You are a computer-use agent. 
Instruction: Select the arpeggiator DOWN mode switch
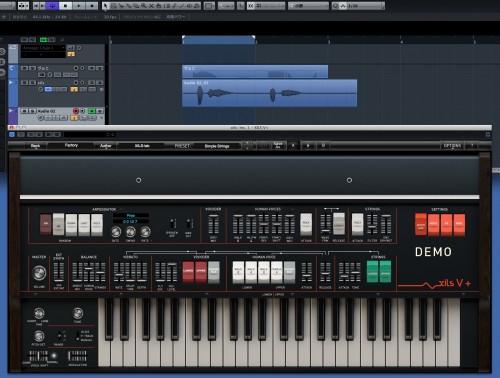click(71, 224)
